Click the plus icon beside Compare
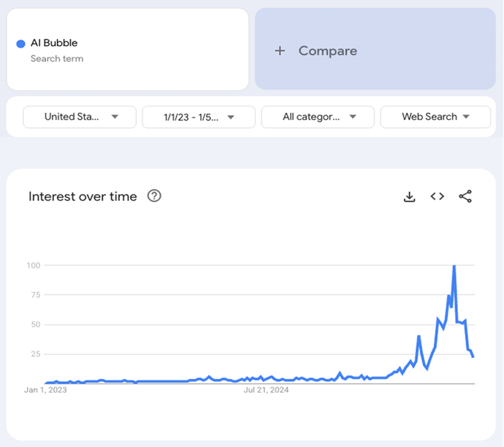This screenshot has height=447, width=504. pyautogui.click(x=280, y=51)
